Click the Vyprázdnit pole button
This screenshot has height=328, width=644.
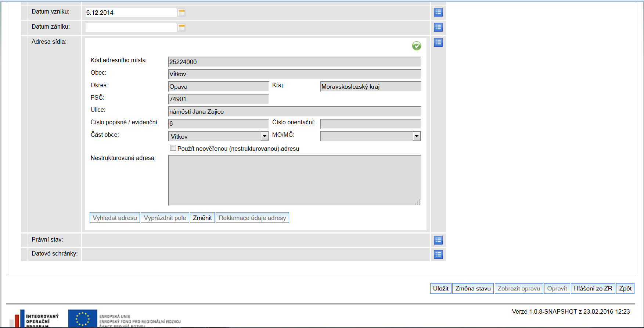(165, 218)
